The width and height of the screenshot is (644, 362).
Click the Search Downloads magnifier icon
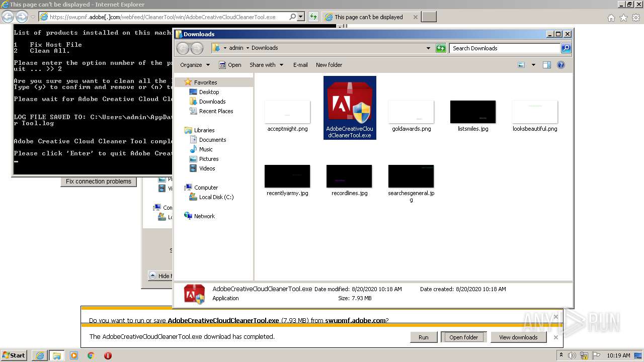click(x=566, y=48)
